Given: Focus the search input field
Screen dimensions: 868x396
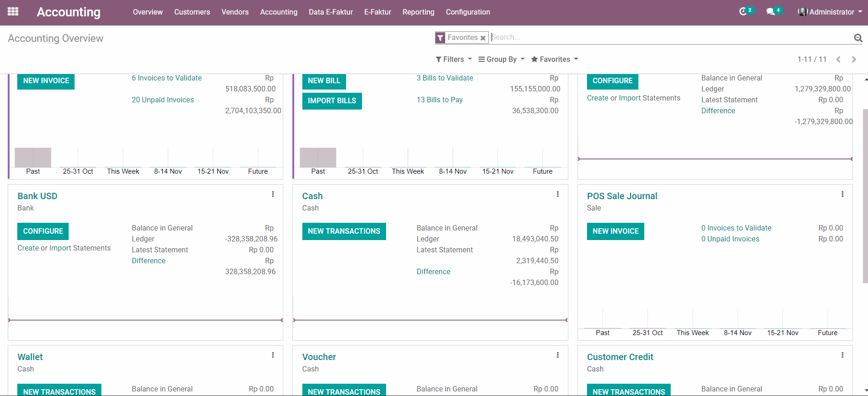Looking at the screenshot, I should pos(668,37).
